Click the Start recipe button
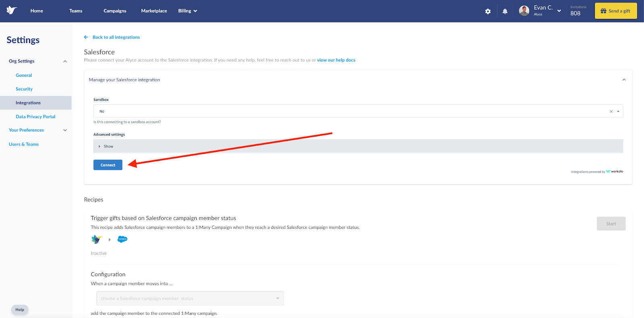 tap(611, 224)
